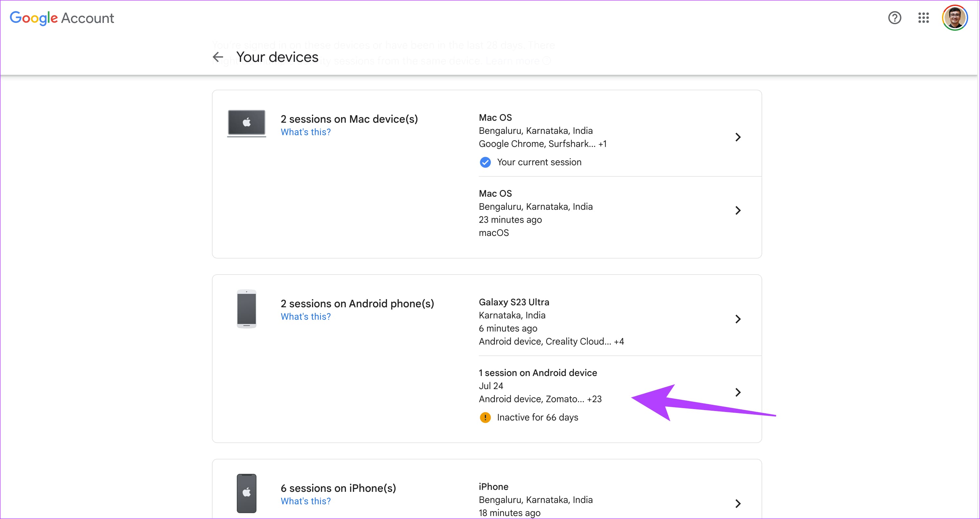Expand the iPhone 18 minutes ago chevron
The height and width of the screenshot is (519, 980).
[x=738, y=503]
